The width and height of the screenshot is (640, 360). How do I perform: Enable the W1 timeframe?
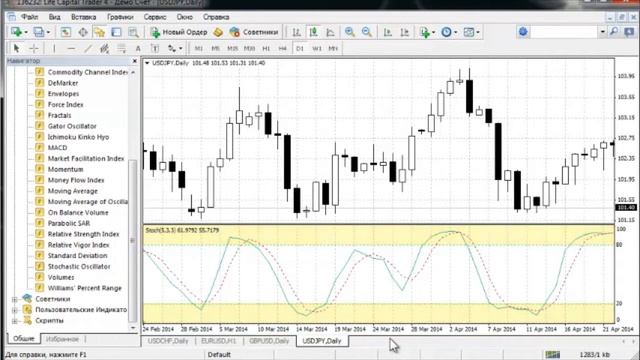pos(317,49)
